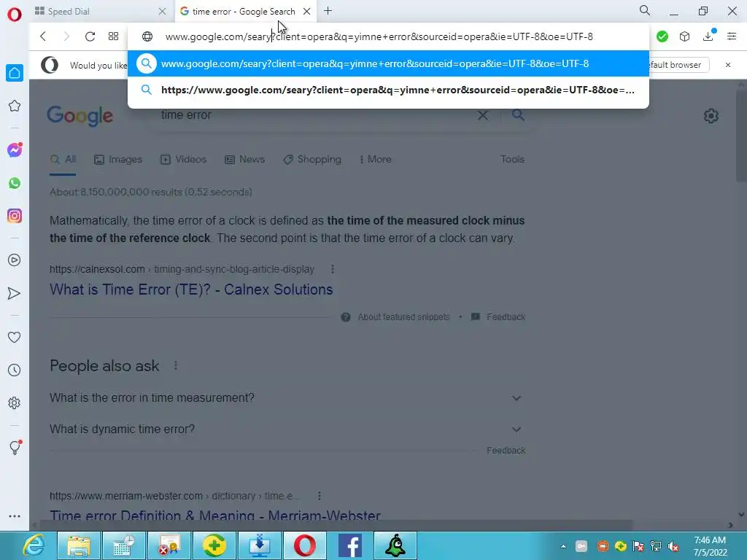The height and width of the screenshot is (560, 747).
Task: Click the Google search magnifier button
Action: coord(518,114)
